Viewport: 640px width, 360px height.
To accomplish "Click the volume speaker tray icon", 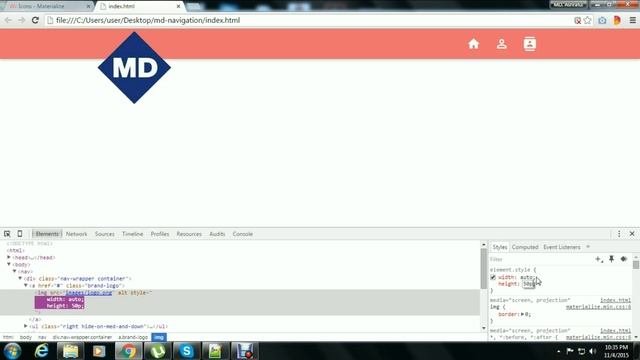I will 593,351.
